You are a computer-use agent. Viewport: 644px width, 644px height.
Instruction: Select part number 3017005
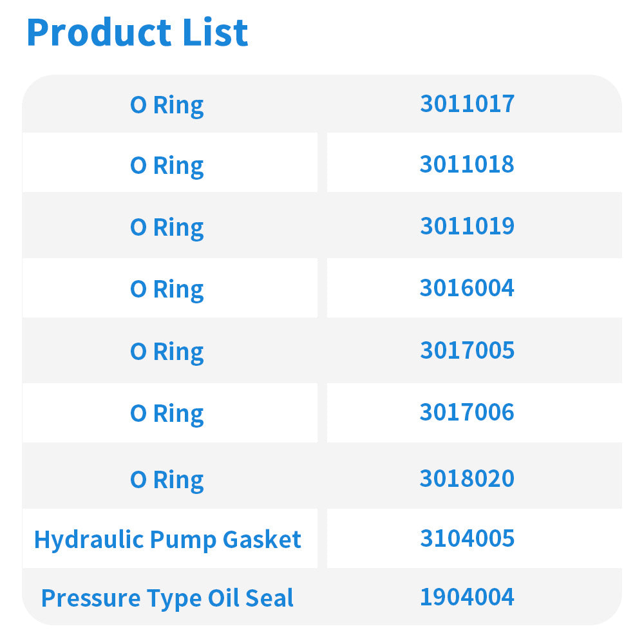[467, 350]
